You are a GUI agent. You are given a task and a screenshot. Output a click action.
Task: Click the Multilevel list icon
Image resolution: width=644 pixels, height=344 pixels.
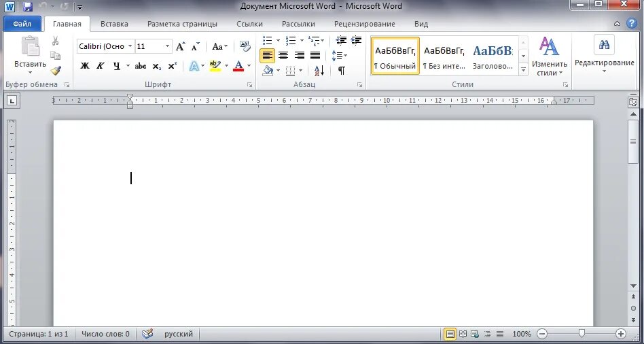click(x=314, y=40)
